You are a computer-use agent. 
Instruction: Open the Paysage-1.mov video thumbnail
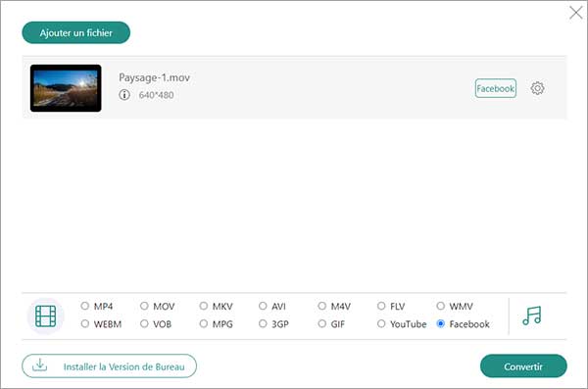(66, 88)
